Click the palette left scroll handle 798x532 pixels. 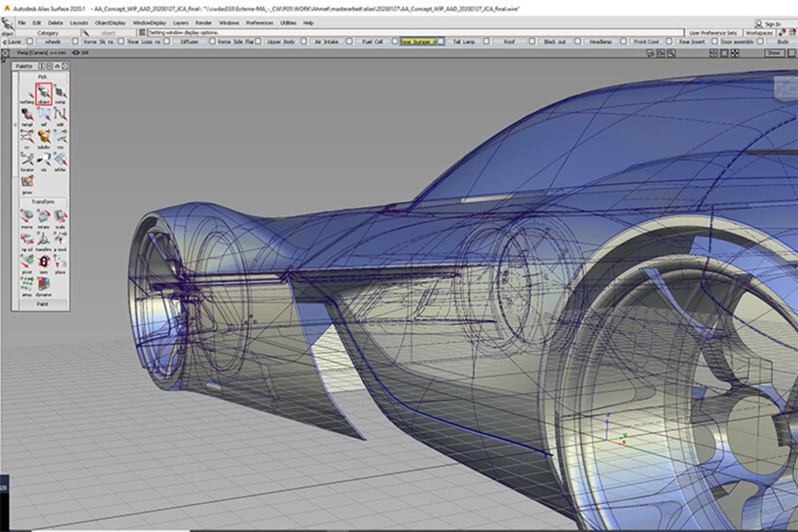click(15, 125)
